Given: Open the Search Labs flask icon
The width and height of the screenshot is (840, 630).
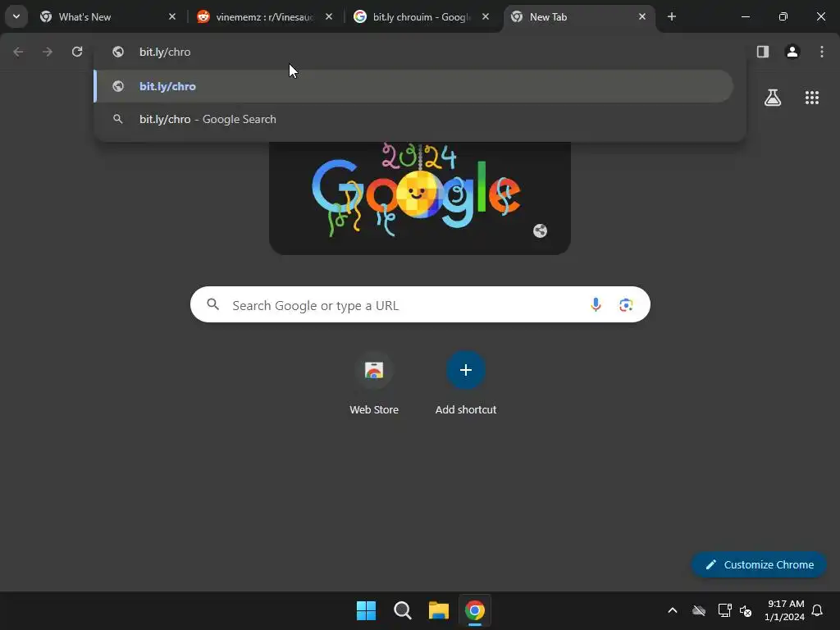Looking at the screenshot, I should [x=773, y=98].
